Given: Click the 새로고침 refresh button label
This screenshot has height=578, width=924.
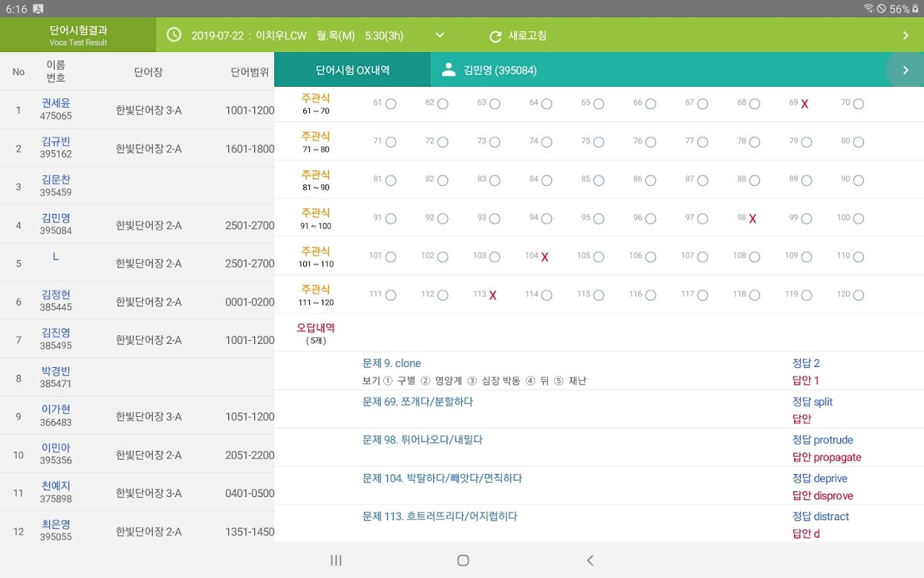Looking at the screenshot, I should 527,35.
